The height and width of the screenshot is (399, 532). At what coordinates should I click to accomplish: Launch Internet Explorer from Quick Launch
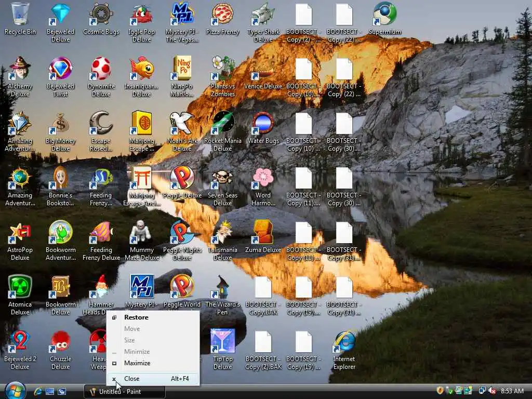coord(37,391)
